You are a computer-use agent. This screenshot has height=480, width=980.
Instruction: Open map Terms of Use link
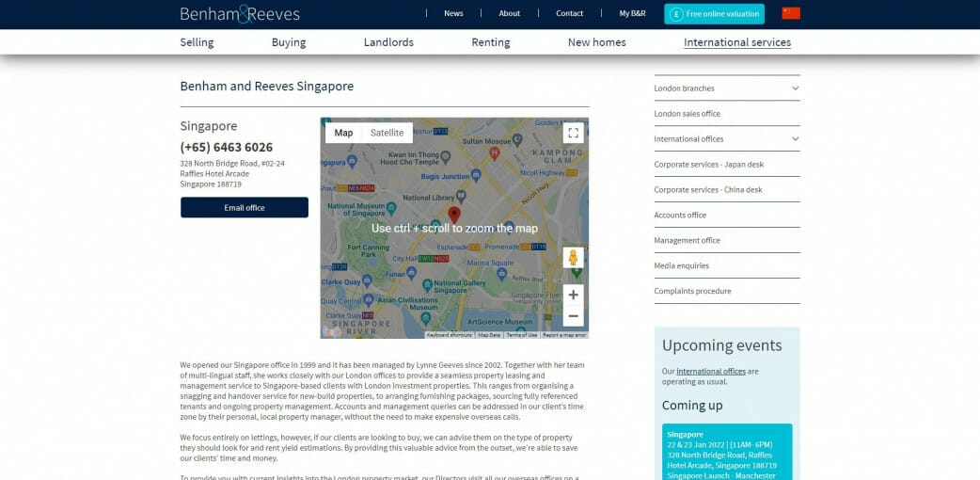pyautogui.click(x=521, y=335)
